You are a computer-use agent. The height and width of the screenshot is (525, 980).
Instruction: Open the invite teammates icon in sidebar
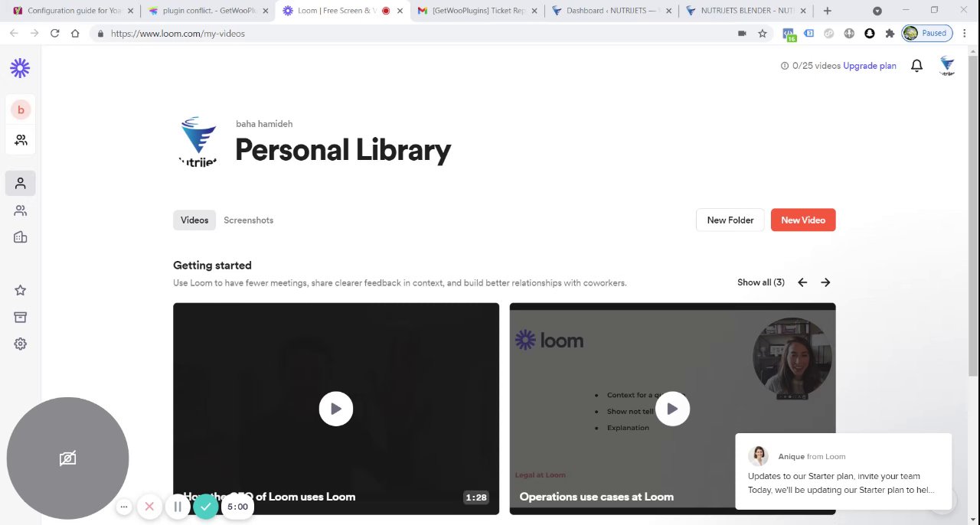coord(21,140)
